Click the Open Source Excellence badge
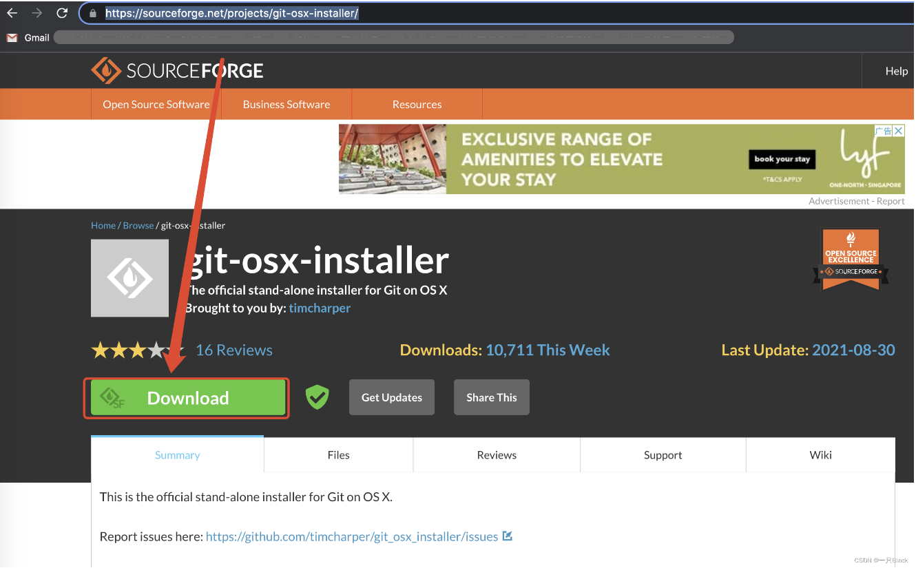916x588 pixels. click(x=851, y=260)
